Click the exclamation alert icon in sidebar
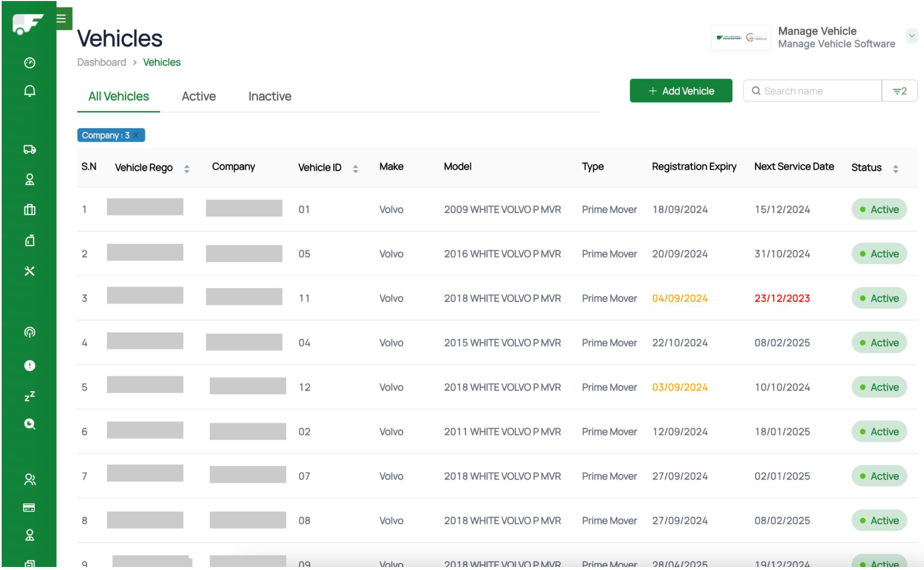924x570 pixels. (30, 367)
